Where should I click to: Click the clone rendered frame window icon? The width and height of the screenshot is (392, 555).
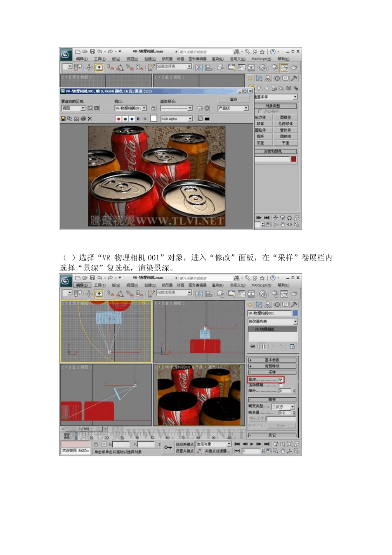pos(76,119)
